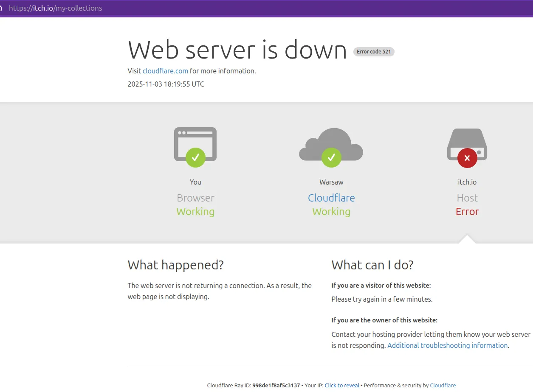The width and height of the screenshot is (533, 392).
Task: Click the 'You' label under browser icon
Action: click(x=195, y=182)
